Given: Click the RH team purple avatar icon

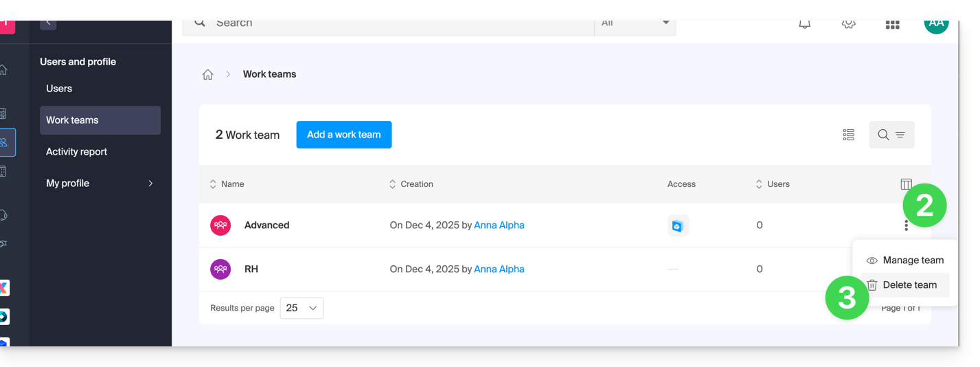Looking at the screenshot, I should 220,269.
